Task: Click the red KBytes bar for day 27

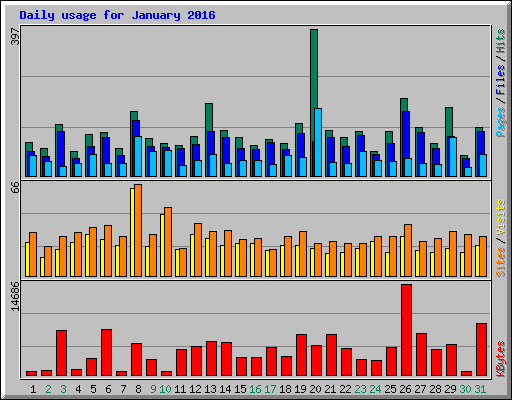Action: tap(421, 354)
